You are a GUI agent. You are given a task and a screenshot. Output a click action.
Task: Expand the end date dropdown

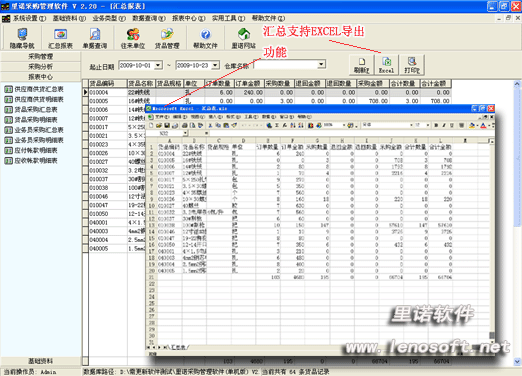tap(215, 65)
